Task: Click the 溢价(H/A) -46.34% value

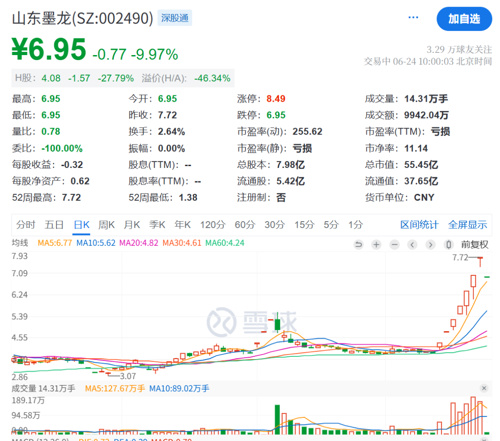Action: (212, 78)
